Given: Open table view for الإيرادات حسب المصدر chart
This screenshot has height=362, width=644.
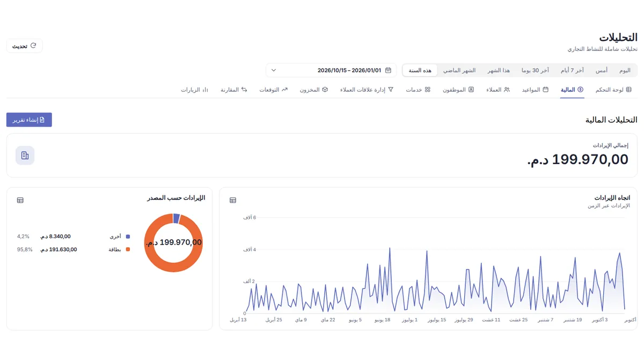Looking at the screenshot, I should pos(20,200).
